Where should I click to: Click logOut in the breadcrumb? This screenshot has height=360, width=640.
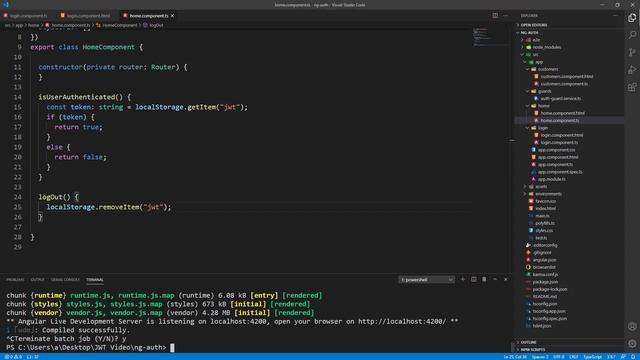pos(156,25)
